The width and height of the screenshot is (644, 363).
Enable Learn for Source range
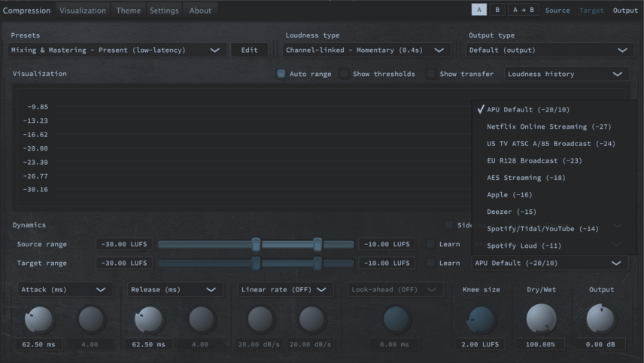(430, 244)
